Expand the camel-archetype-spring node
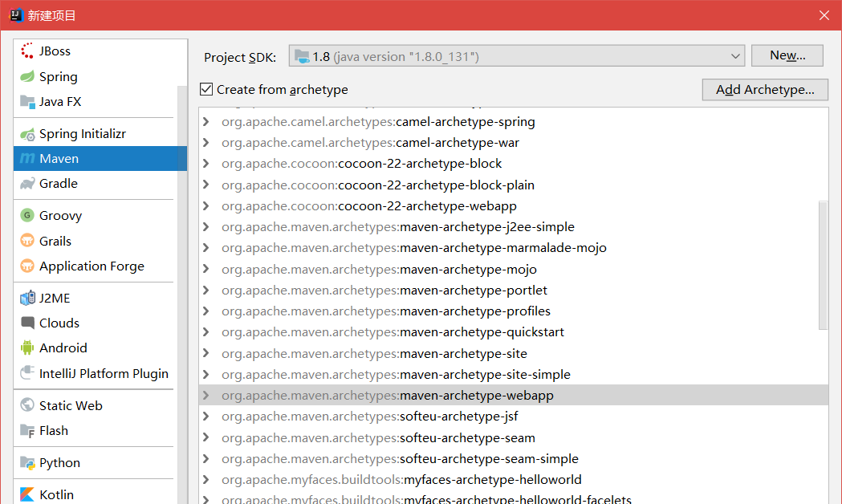The image size is (842, 504). pos(206,122)
